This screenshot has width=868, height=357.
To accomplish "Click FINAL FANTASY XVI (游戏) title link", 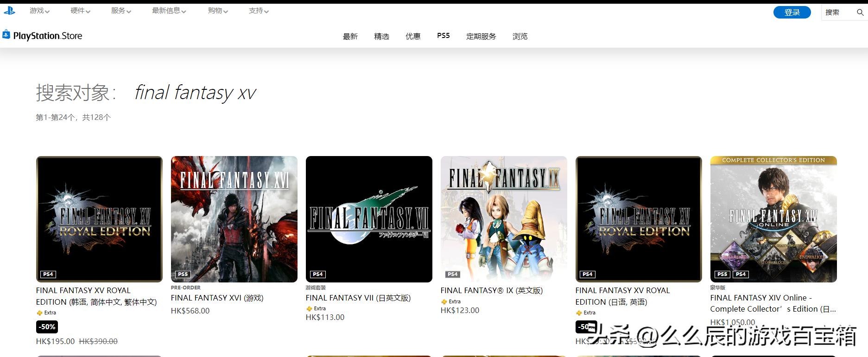I will point(217,298).
